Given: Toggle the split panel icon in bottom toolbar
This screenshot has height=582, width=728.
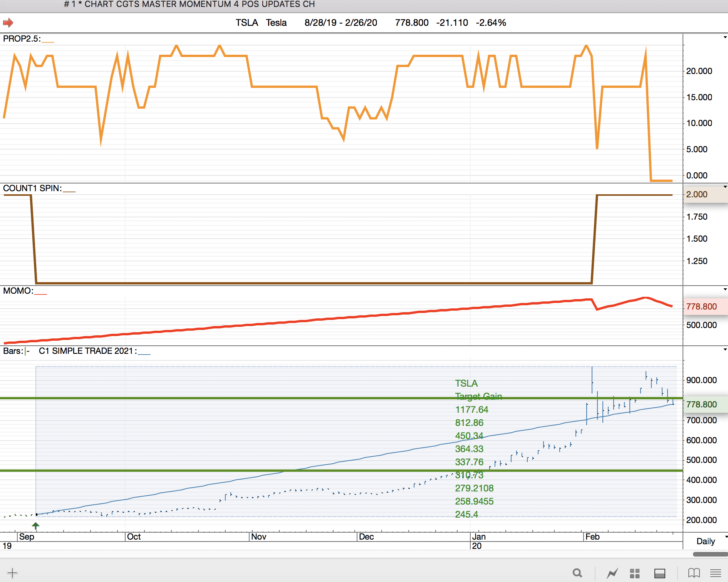Looking at the screenshot, I should (660, 573).
